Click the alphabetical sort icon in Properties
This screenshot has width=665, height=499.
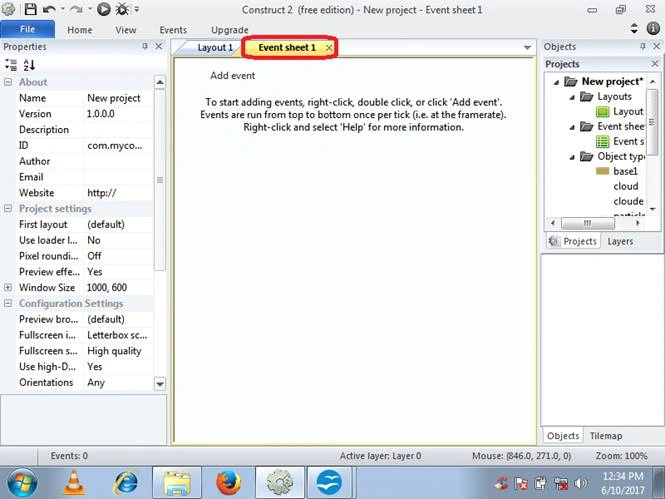[x=29, y=65]
